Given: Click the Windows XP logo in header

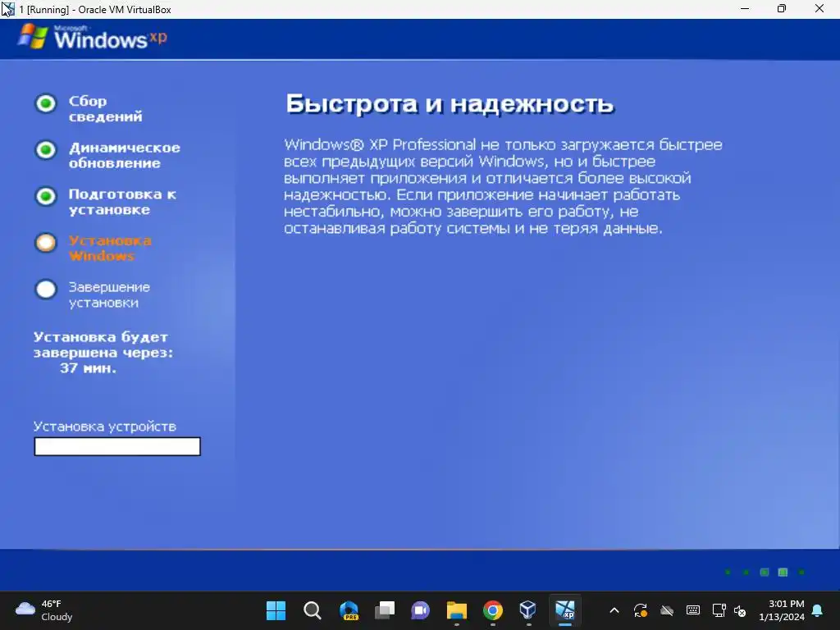Looking at the screenshot, I should coord(92,38).
